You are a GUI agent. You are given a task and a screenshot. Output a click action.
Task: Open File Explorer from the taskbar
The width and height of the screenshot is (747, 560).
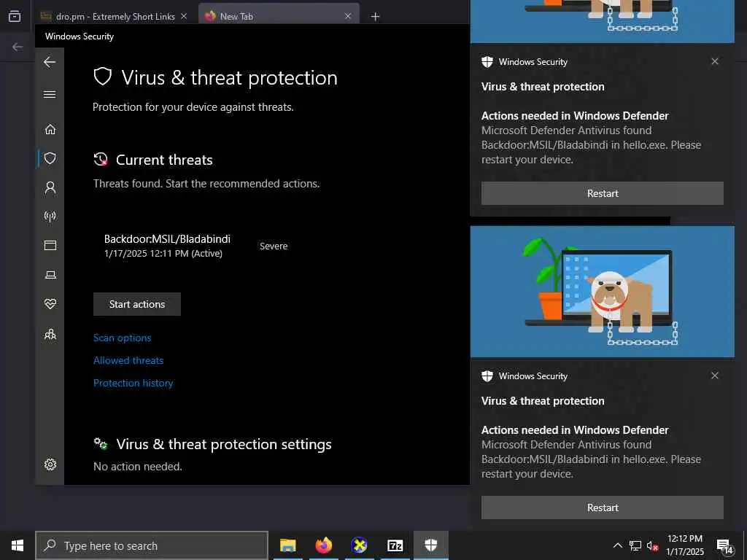[x=287, y=545]
